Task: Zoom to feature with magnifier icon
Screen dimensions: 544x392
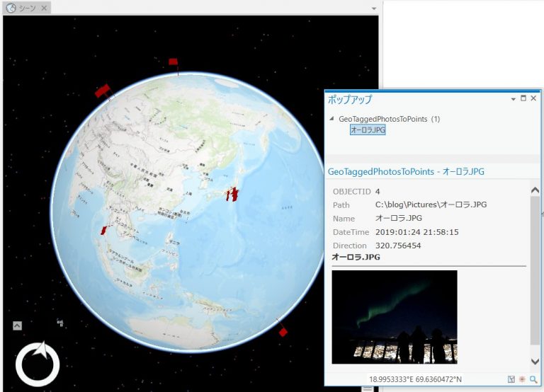Action: pos(533,379)
